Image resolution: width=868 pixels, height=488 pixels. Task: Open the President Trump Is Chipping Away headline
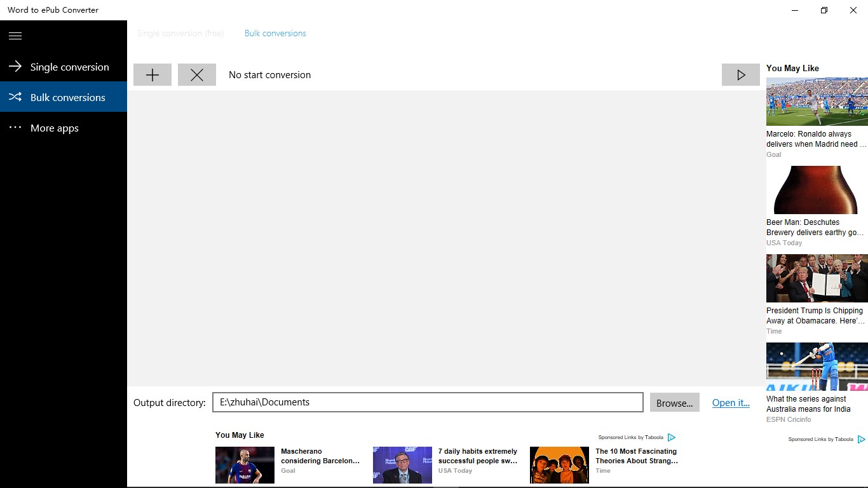(x=815, y=316)
